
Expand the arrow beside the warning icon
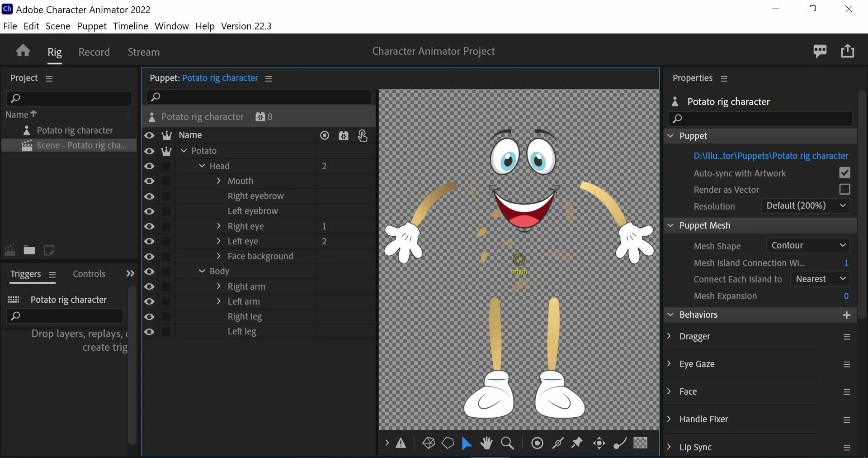(387, 443)
